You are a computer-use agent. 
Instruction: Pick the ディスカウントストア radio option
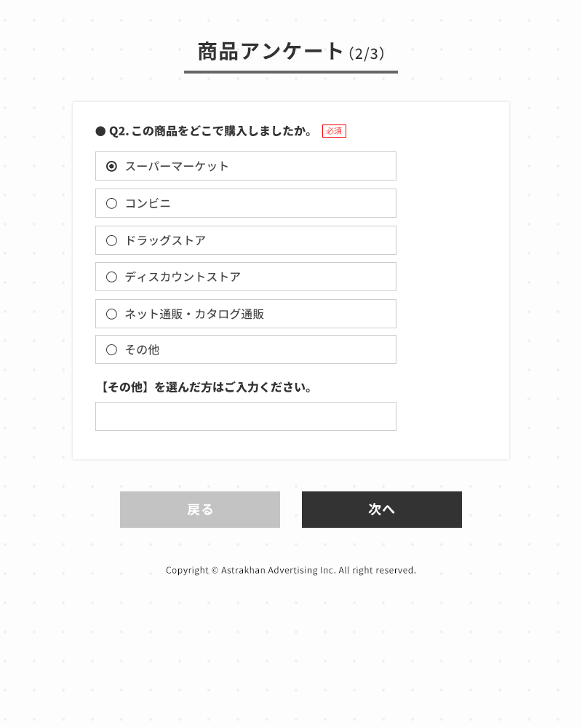(x=111, y=277)
